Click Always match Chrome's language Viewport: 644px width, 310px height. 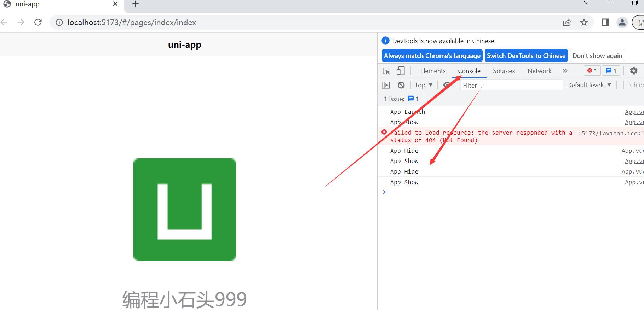432,55
